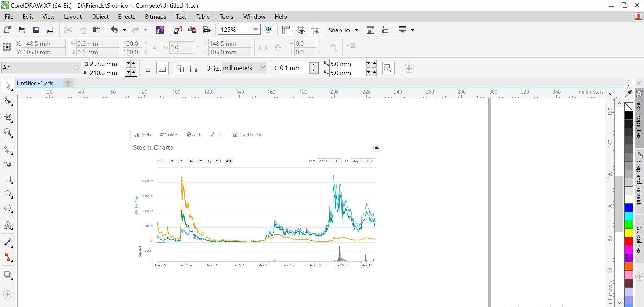Viewport: 644px width, 307px height.
Task: Pick the Artistic Media tool
Action: 8,164
